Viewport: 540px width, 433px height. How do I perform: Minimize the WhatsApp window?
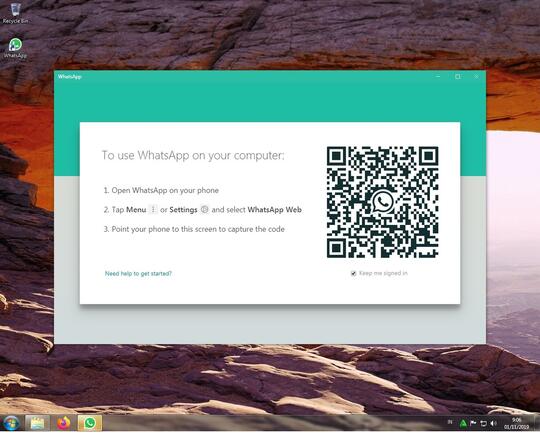pos(438,76)
